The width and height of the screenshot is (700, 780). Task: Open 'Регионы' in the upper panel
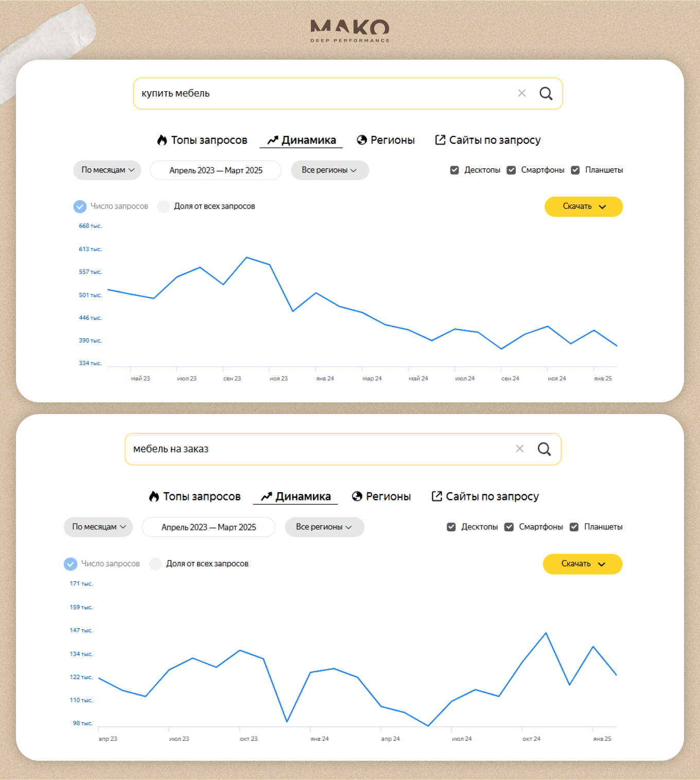click(386, 140)
